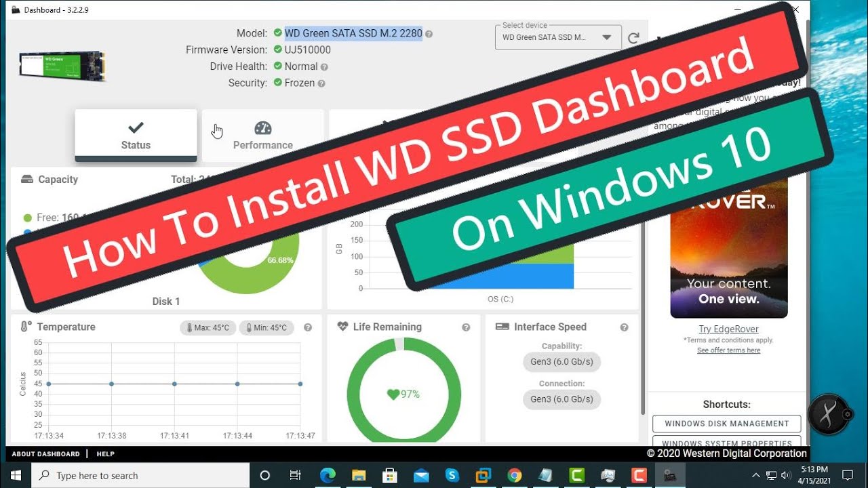Open Cortana from the taskbar

[265, 475]
